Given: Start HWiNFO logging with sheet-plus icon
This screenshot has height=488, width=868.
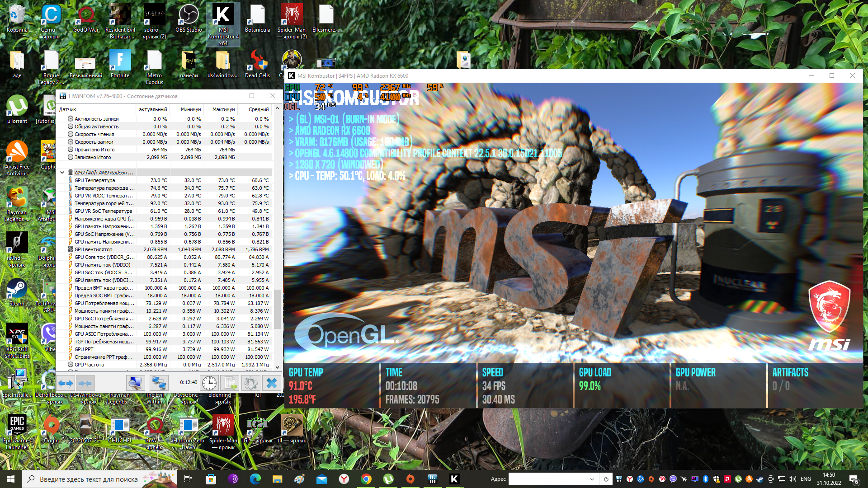Looking at the screenshot, I should point(230,383).
